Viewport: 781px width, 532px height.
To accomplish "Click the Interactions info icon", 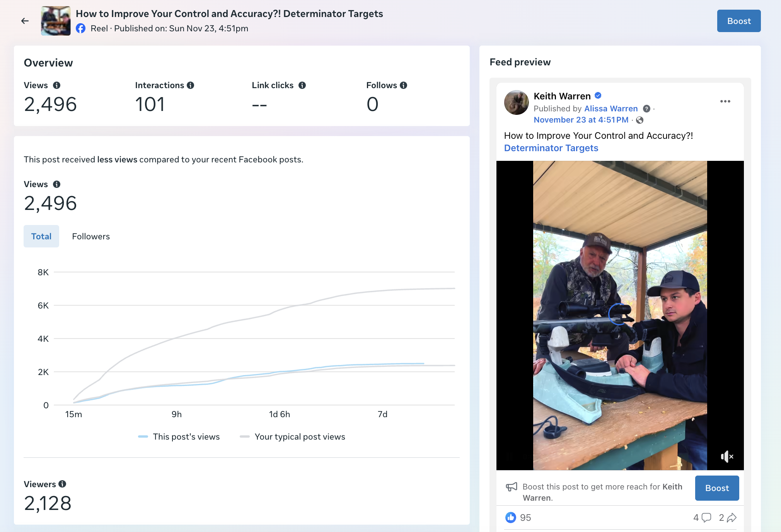I will pos(191,85).
